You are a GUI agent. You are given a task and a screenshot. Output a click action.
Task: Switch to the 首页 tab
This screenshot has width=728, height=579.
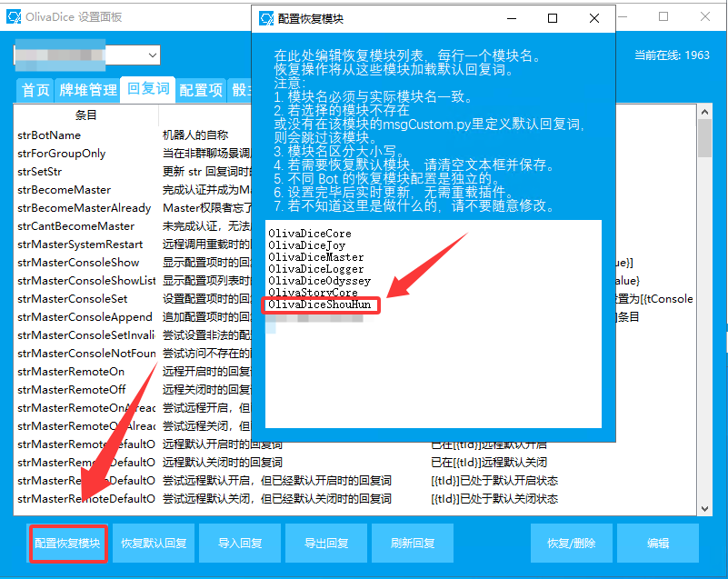point(36,90)
